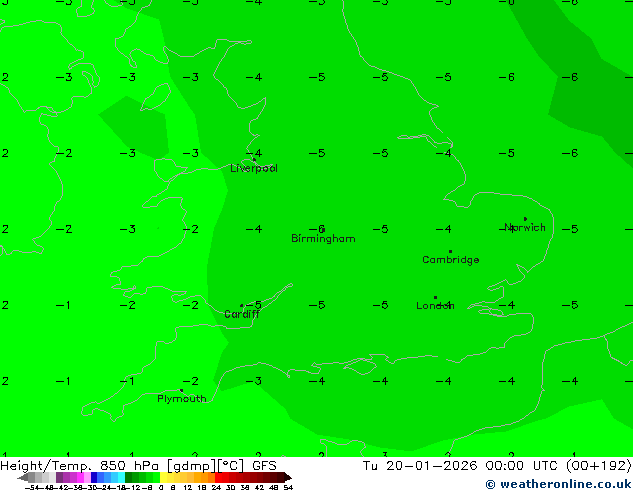Click the 24 label on the colour scale
This screenshot has height=490, width=634.
coord(216,487)
